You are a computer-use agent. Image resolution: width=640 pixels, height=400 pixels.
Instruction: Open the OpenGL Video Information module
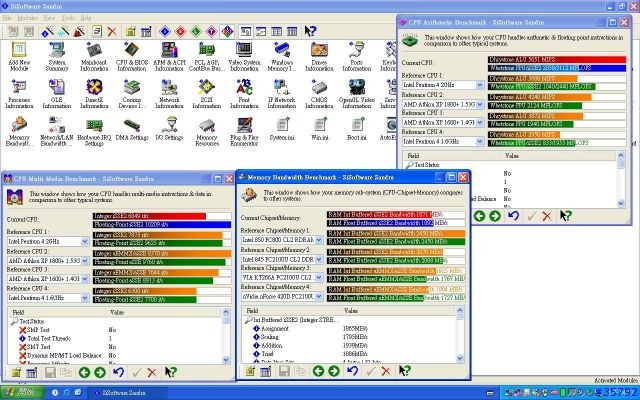pos(357,94)
